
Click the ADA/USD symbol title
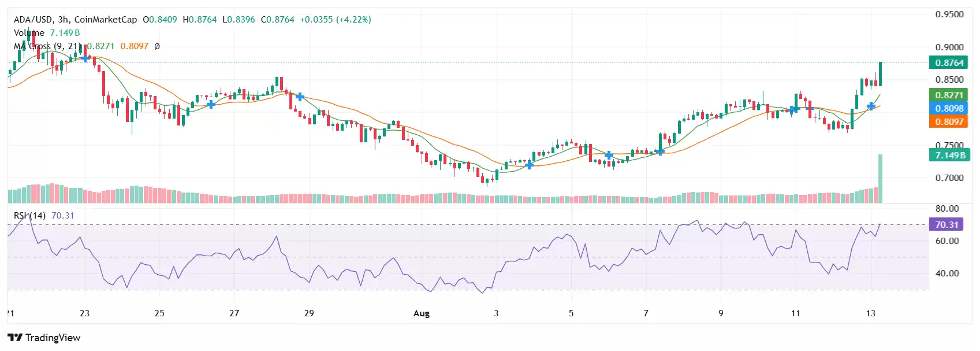[75, 20]
